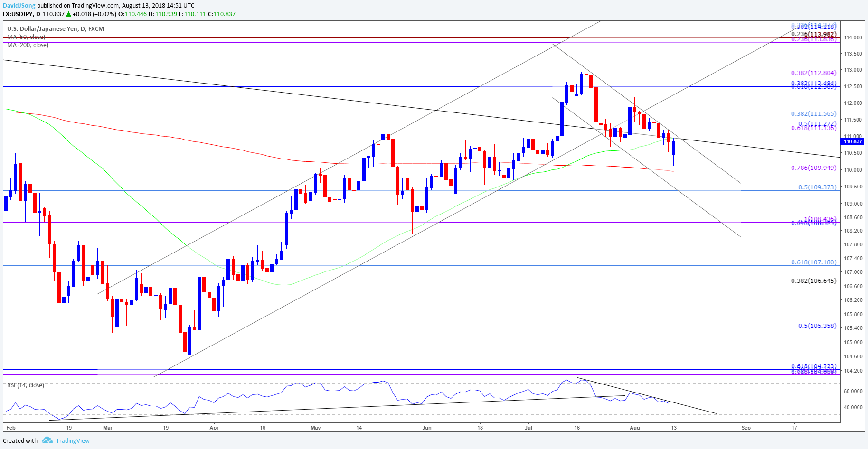This screenshot has height=449, width=868.
Task: Click the 0.5(105.358) Fibonacci label
Action: (x=817, y=326)
